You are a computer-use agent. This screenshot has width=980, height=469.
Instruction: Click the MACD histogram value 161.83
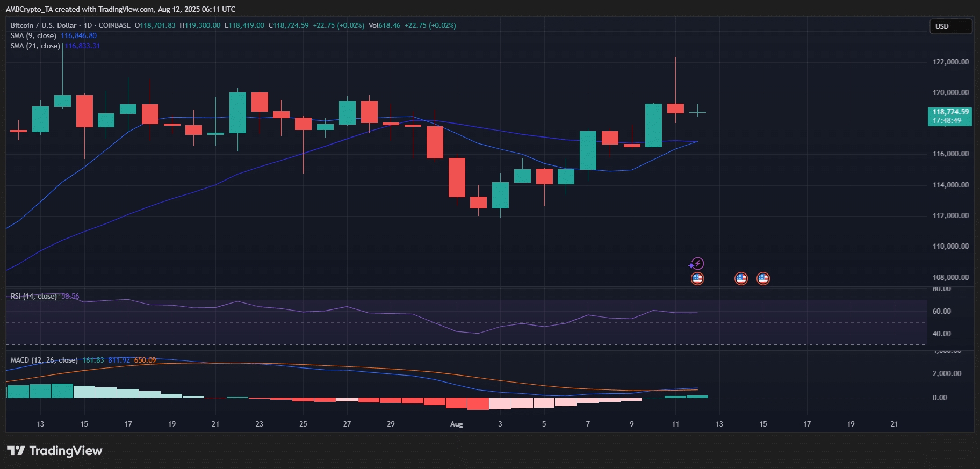93,360
